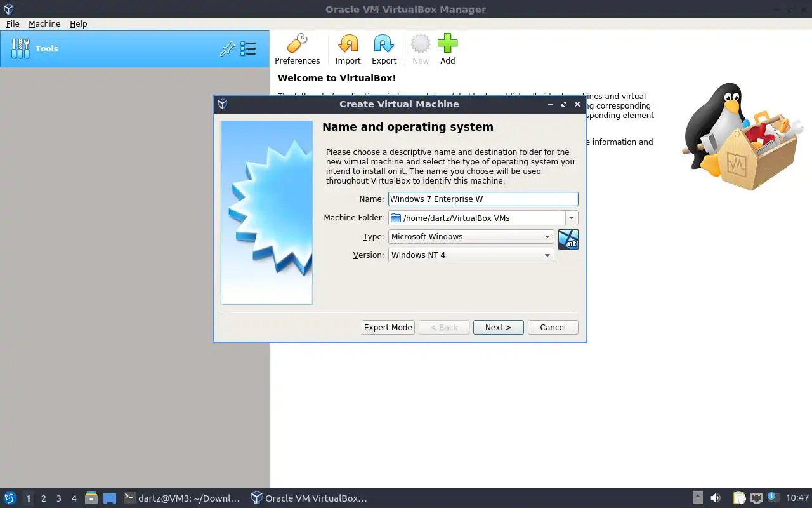The width and height of the screenshot is (812, 508).
Task: Click the Next button
Action: coord(498,327)
